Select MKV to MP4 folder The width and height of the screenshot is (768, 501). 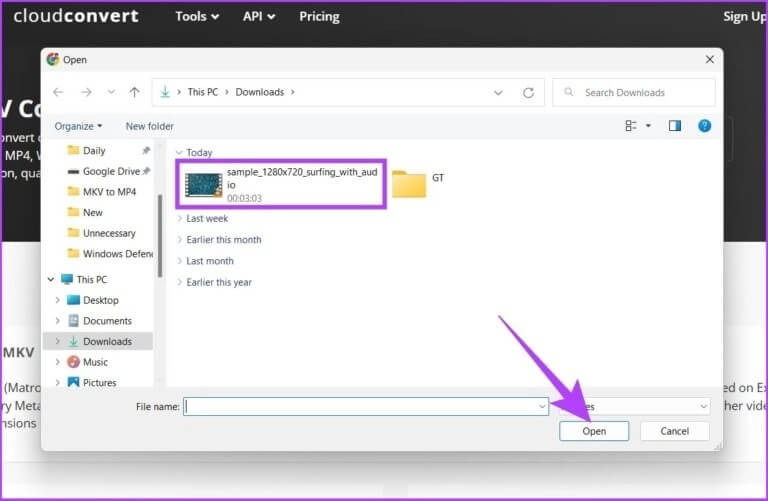tap(109, 191)
